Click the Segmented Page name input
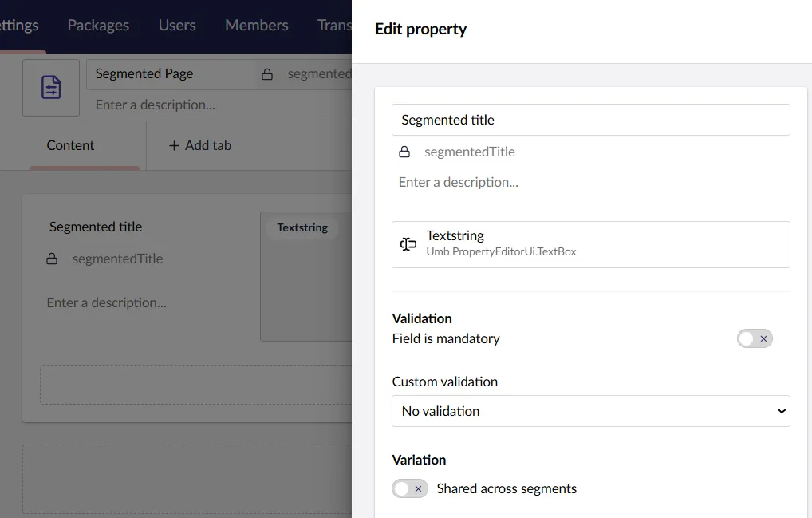Image resolution: width=812 pixels, height=518 pixels. [171, 73]
